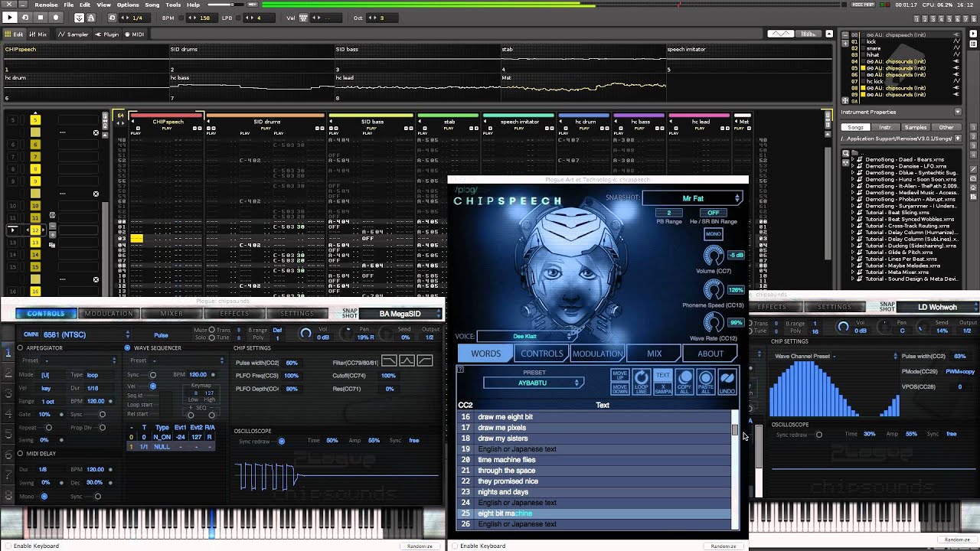Toggle pattern loop button in transport
Viewport: 980px width, 551px height.
click(x=25, y=17)
